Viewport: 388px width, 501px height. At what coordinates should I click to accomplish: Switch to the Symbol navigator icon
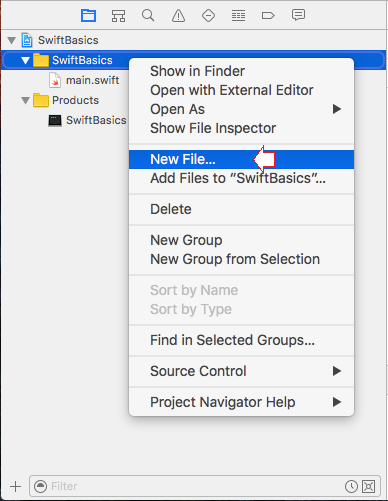118,16
